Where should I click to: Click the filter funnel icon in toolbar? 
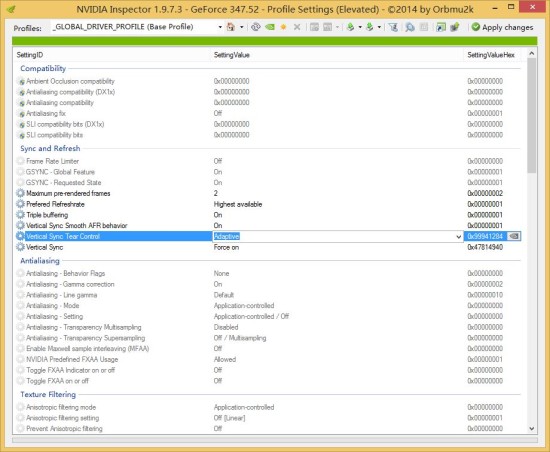[x=393, y=27]
